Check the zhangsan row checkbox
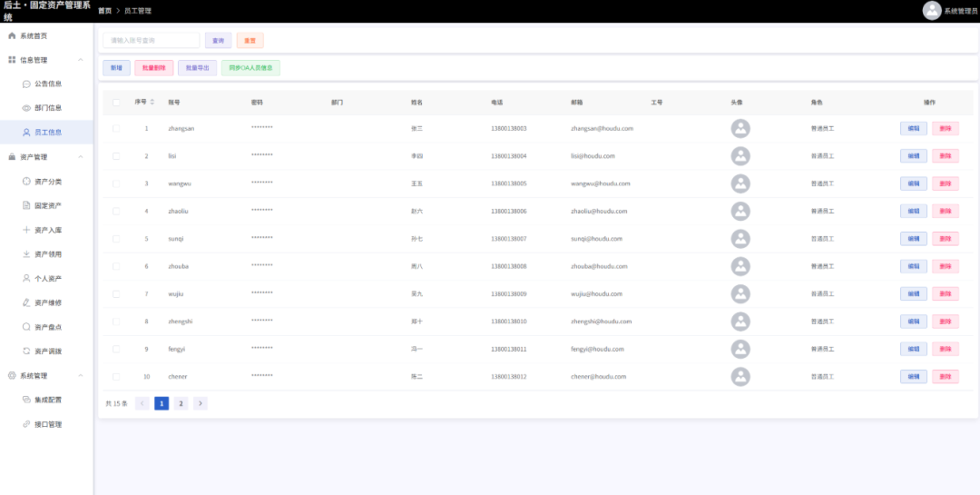The width and height of the screenshot is (980, 495). (x=116, y=128)
